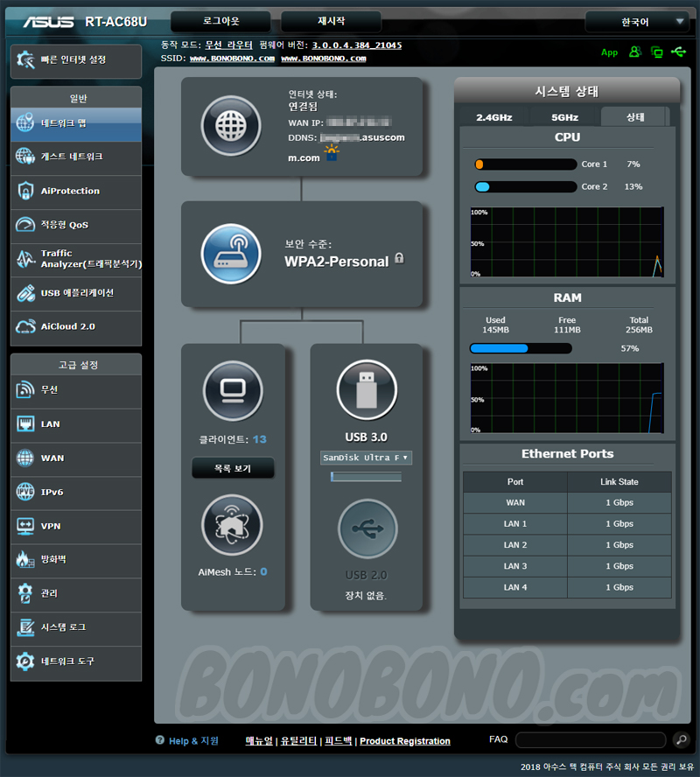This screenshot has width=700, height=777.
Task: Open USB 애플리케이션 page
Action: [x=76, y=293]
